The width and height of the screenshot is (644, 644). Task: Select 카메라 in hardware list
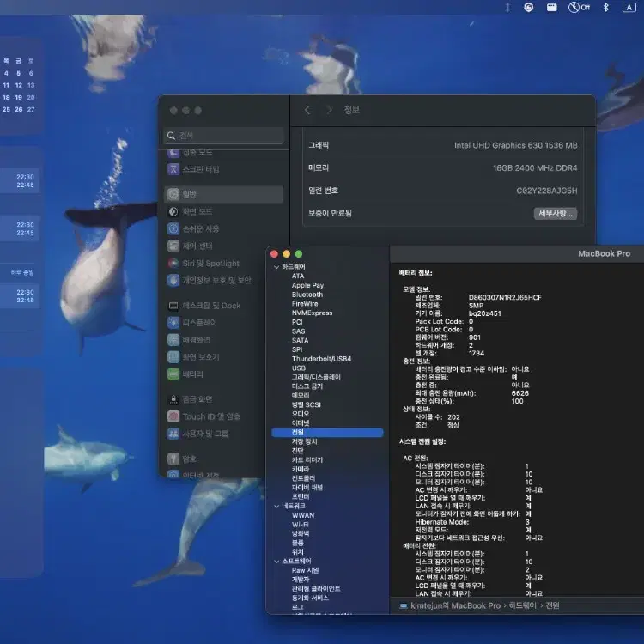(301, 469)
